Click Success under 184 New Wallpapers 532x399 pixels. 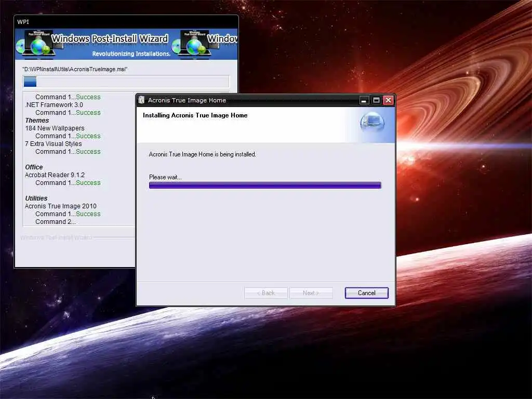click(88, 136)
